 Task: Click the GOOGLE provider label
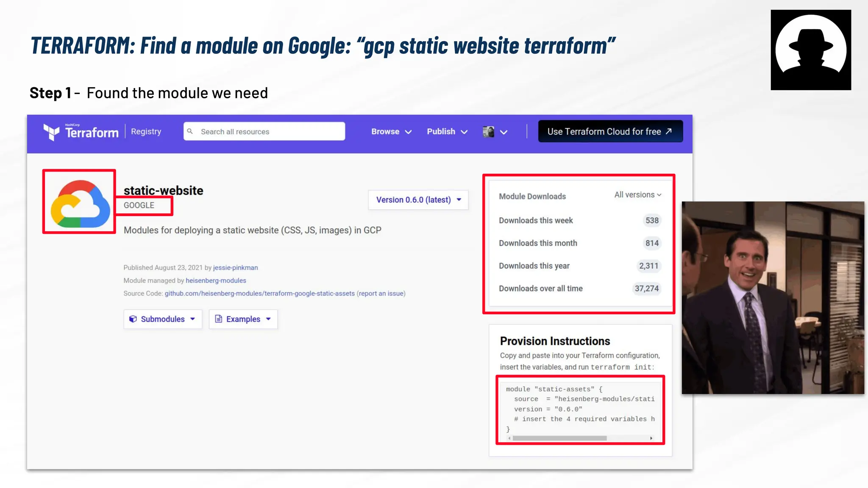[x=139, y=205]
